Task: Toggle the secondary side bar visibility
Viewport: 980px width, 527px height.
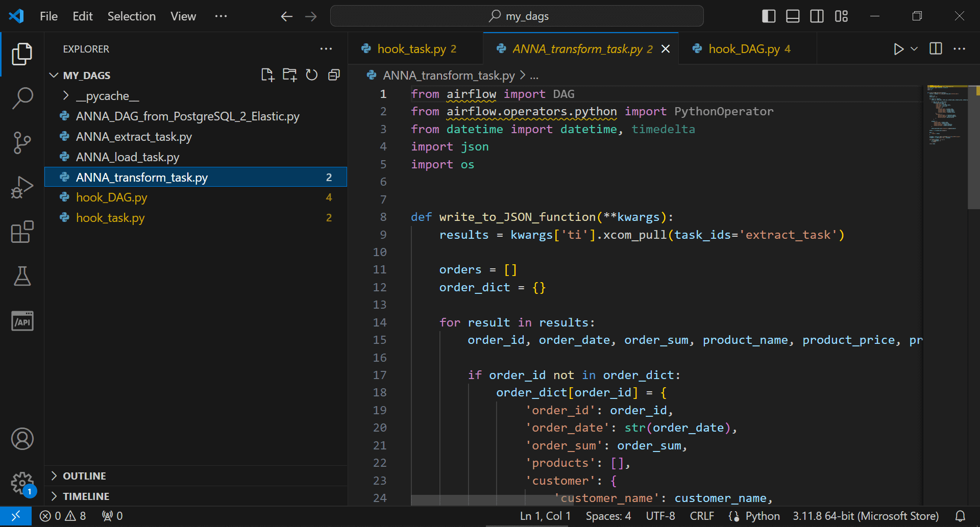Action: click(817, 16)
